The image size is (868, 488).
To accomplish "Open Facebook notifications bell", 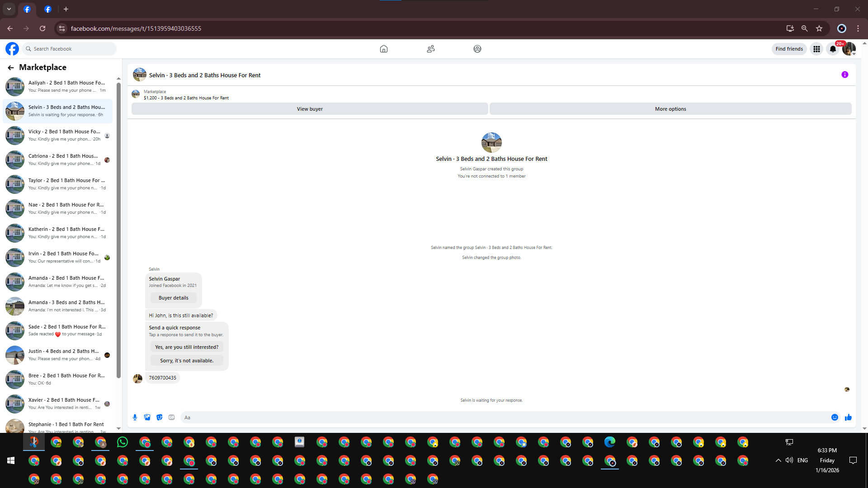I will click(x=833, y=49).
